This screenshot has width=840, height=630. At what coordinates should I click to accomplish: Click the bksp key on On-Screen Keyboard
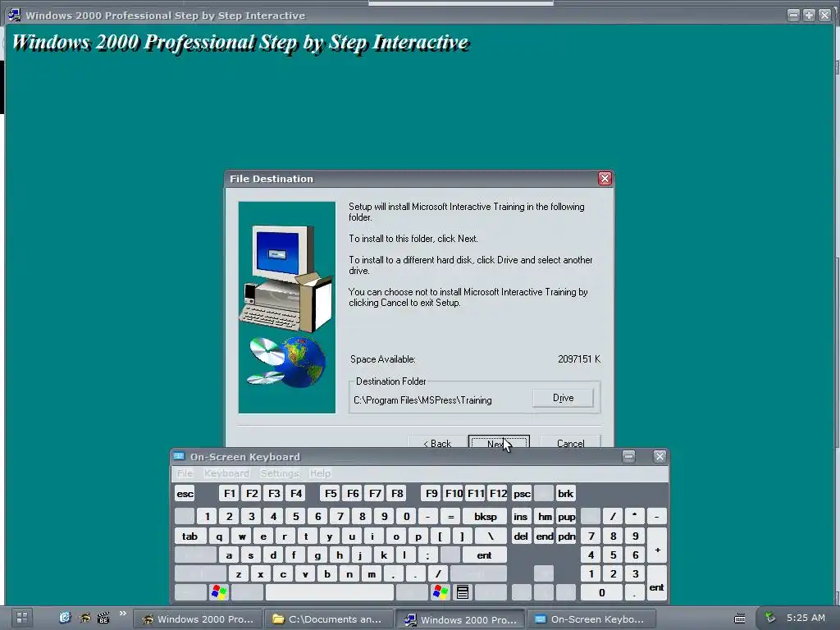point(486,517)
